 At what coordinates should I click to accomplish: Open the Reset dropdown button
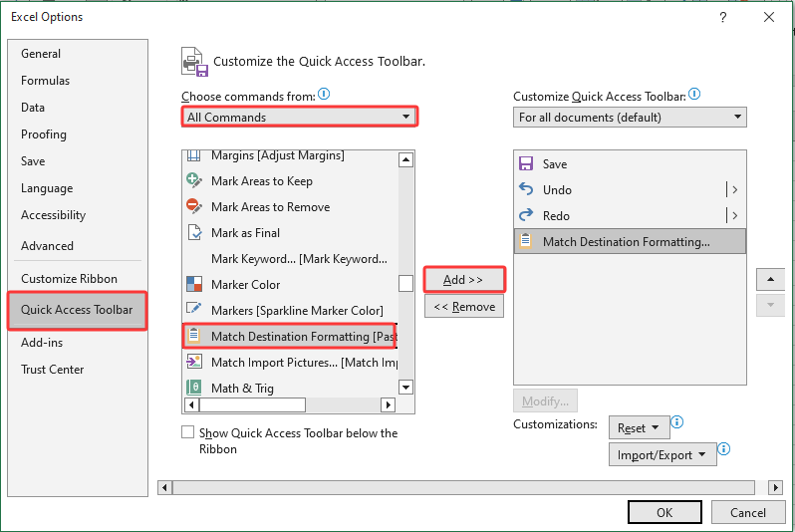638,428
